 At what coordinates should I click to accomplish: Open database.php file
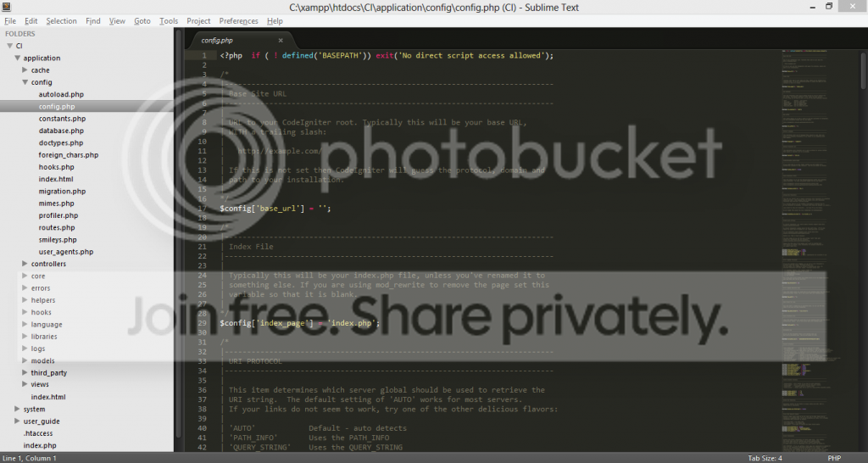pos(61,131)
